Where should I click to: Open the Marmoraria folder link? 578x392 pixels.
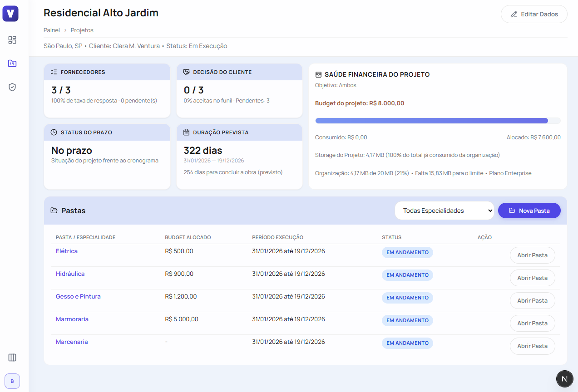[72, 319]
